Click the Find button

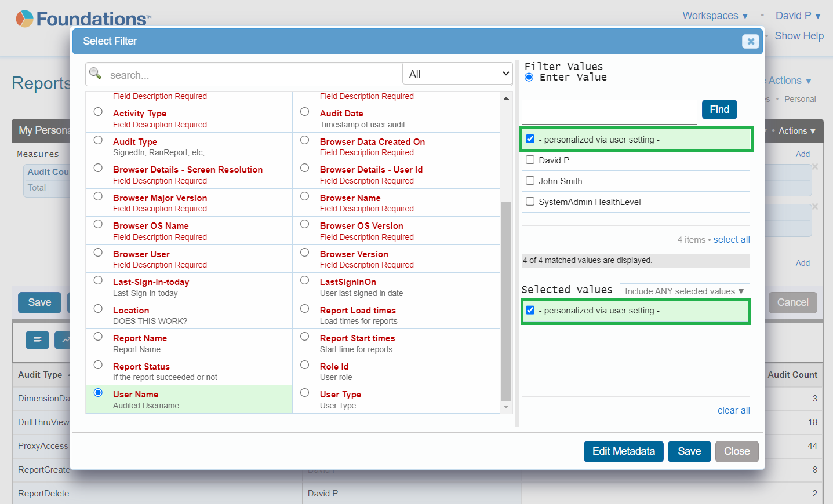tap(719, 109)
